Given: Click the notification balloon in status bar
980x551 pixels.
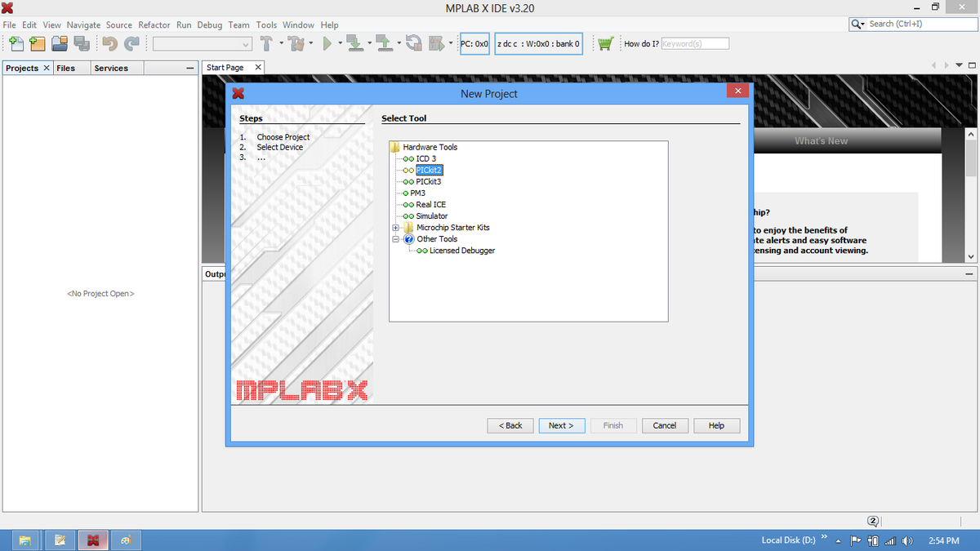Looking at the screenshot, I should click(873, 521).
